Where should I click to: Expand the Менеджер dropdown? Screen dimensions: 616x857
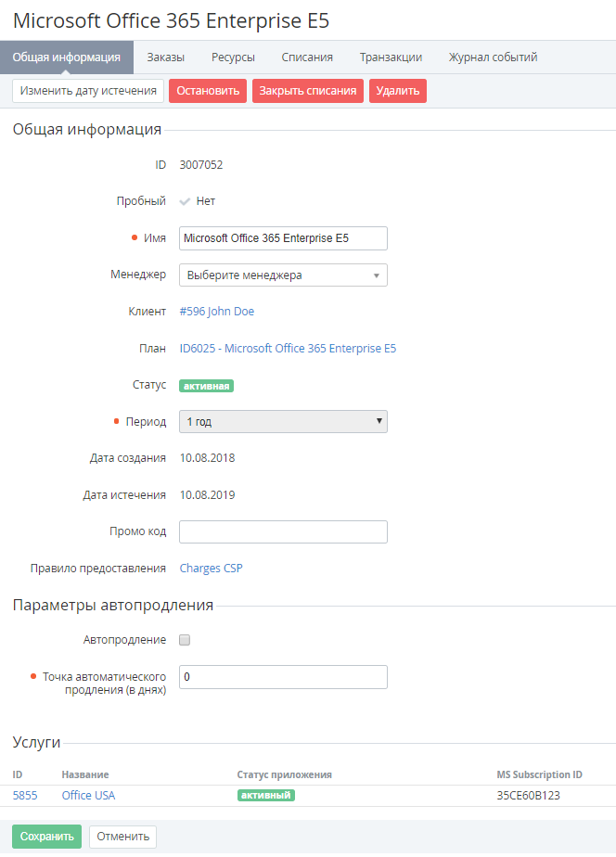pyautogui.click(x=282, y=275)
